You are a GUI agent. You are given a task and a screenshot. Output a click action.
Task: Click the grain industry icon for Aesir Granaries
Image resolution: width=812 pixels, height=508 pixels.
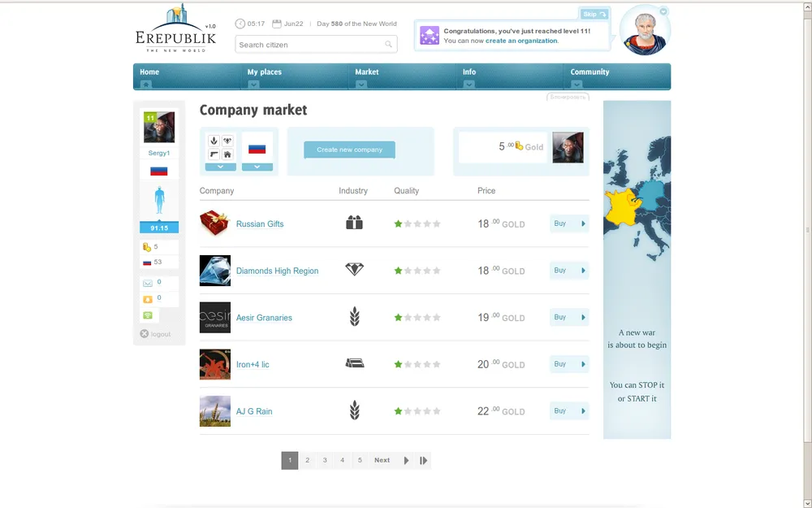pyautogui.click(x=354, y=317)
